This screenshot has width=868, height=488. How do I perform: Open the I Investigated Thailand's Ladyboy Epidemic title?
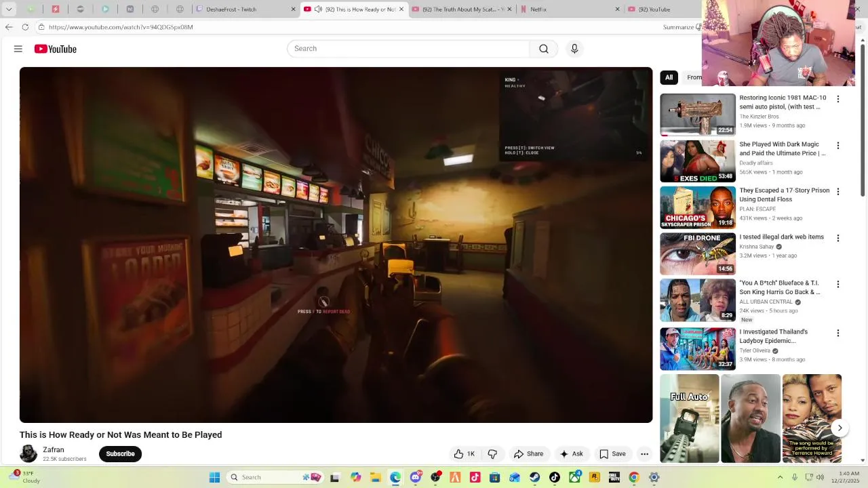[774, 336]
